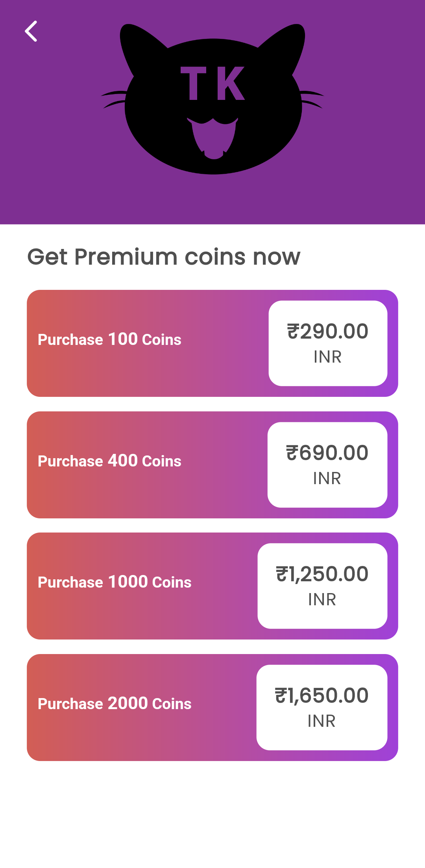Choose the Purchase 1000 Coins label
This screenshot has width=425, height=868.
[115, 582]
